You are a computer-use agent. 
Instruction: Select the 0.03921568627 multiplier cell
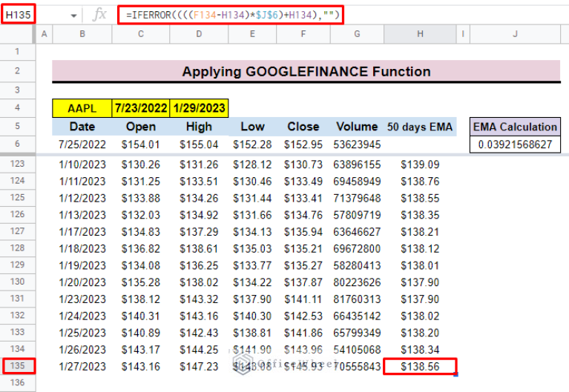pos(515,144)
